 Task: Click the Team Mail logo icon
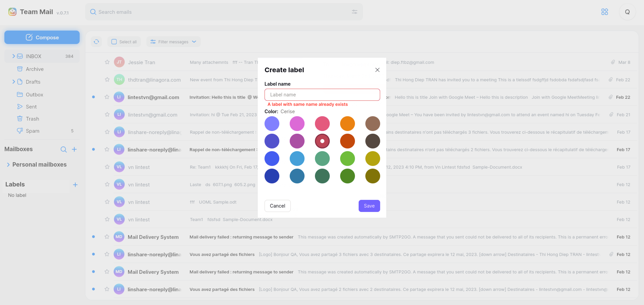tap(12, 12)
